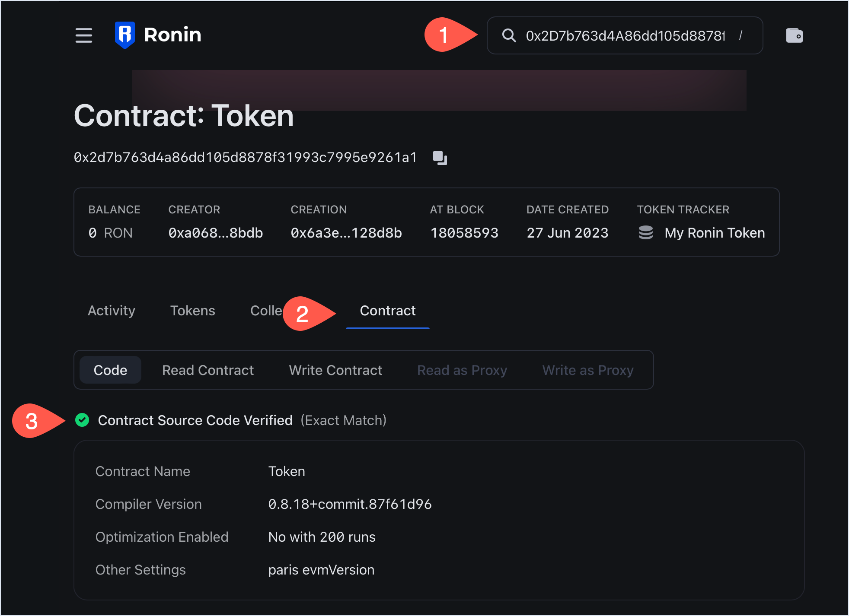
Task: Switch to the Tokens tab
Action: pyautogui.click(x=192, y=311)
